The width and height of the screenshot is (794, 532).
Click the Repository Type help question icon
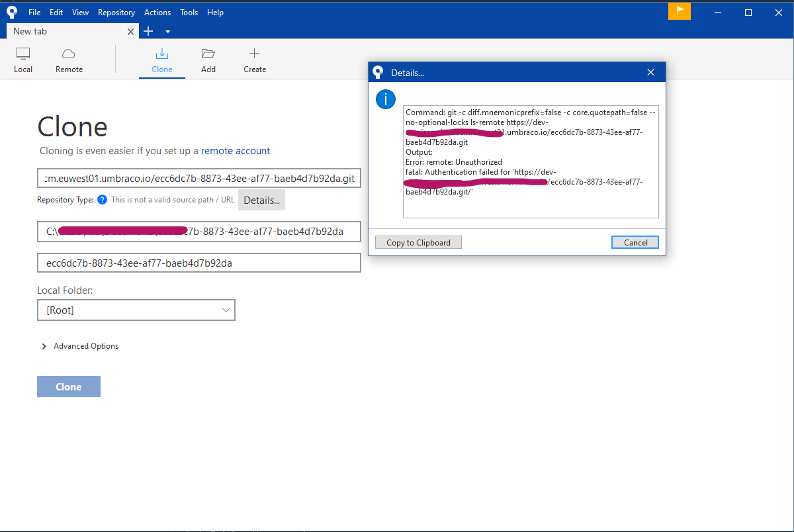click(102, 200)
